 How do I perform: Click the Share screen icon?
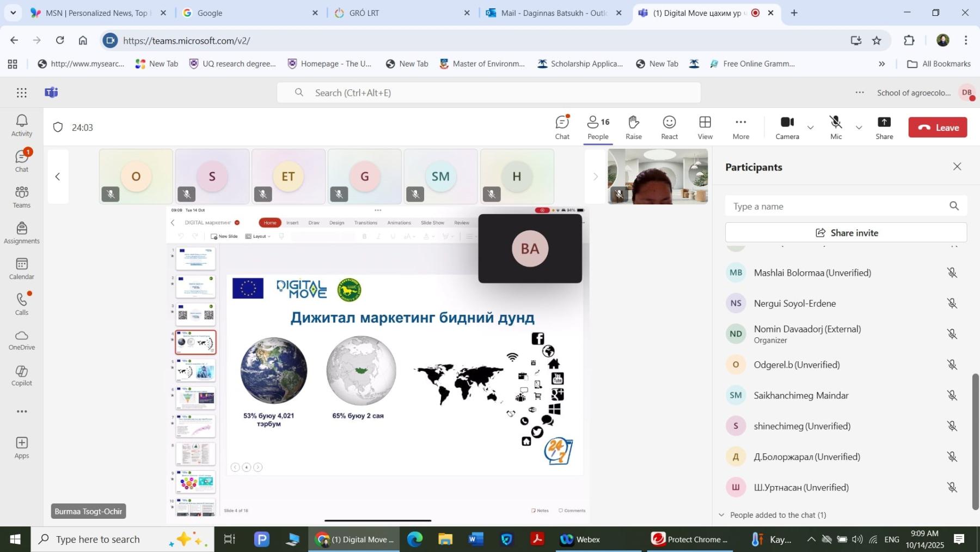tap(884, 128)
